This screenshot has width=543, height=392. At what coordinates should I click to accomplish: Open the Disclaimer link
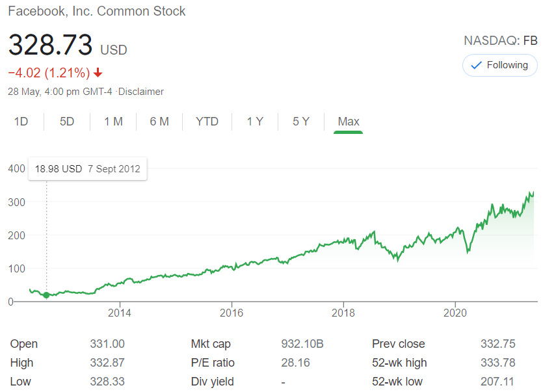point(141,92)
